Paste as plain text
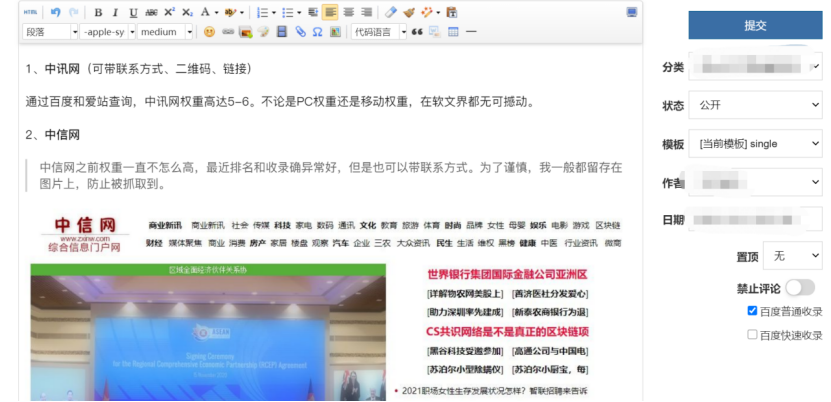This screenshot has height=402, width=831. 452,12
